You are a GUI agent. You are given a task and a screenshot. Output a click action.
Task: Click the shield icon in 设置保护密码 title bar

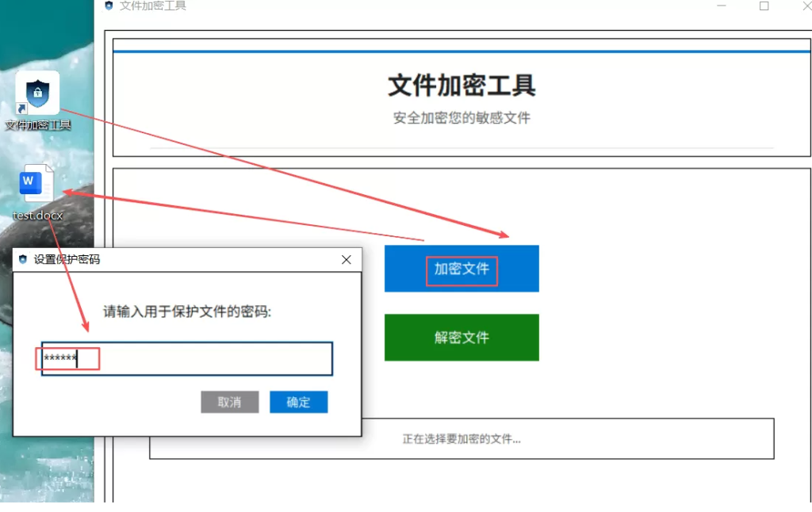click(x=23, y=259)
